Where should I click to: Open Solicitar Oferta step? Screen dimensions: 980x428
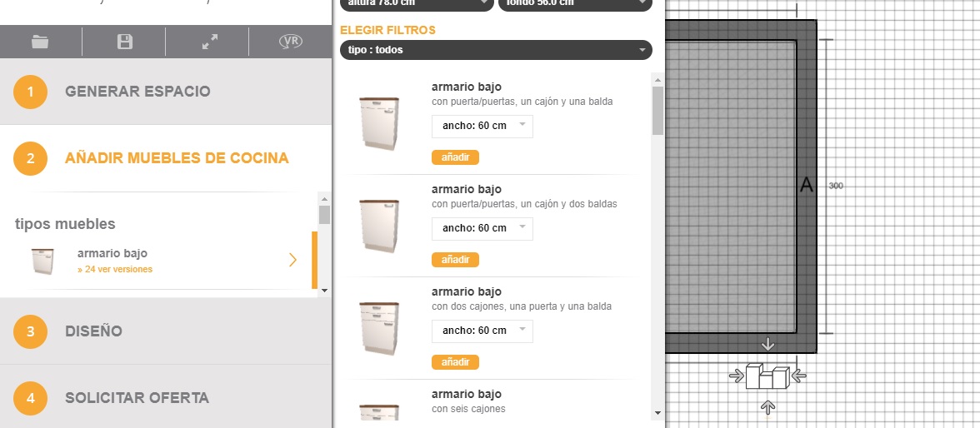click(137, 398)
